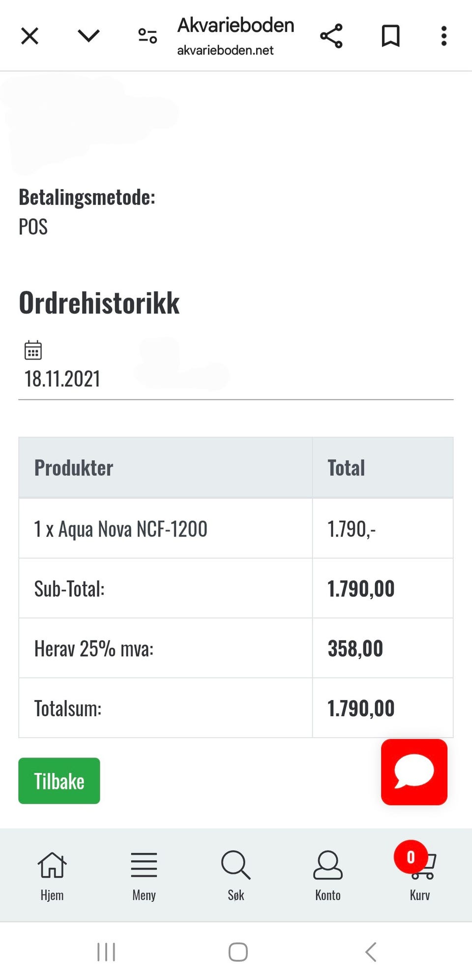
Task: Click the calendar icon above the order date
Action: pos(33,350)
